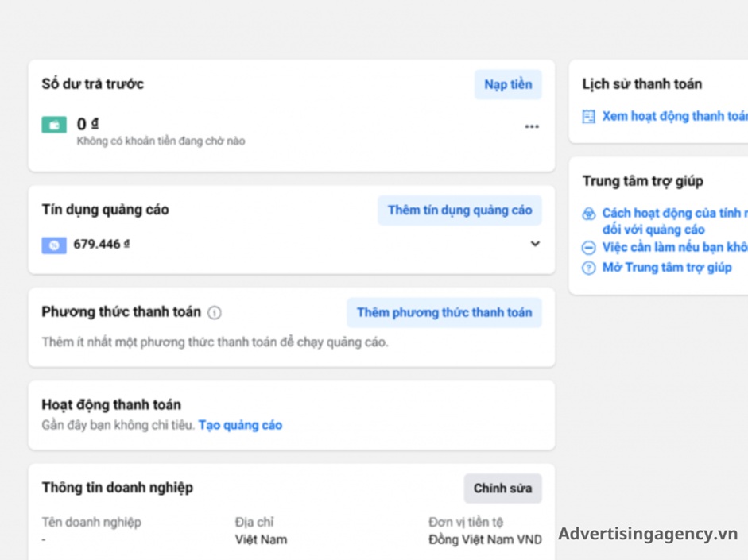Click the Tín dụng quảng cáo heading
748x560 pixels.
coord(106,210)
